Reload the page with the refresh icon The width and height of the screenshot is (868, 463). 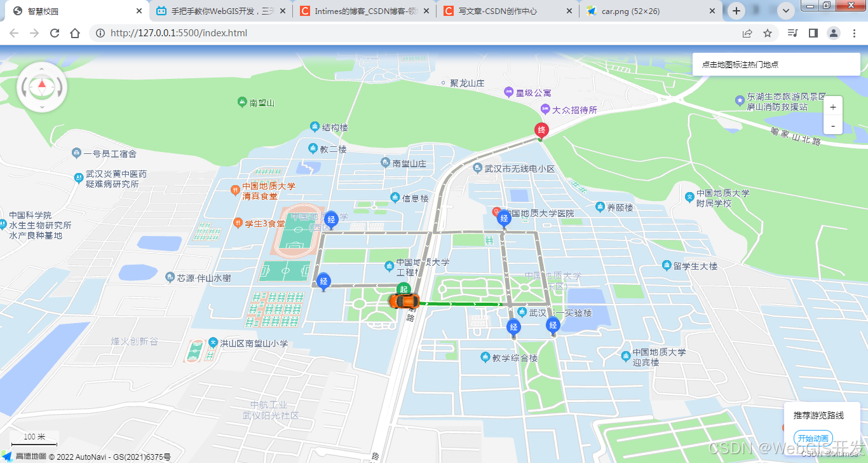point(55,33)
